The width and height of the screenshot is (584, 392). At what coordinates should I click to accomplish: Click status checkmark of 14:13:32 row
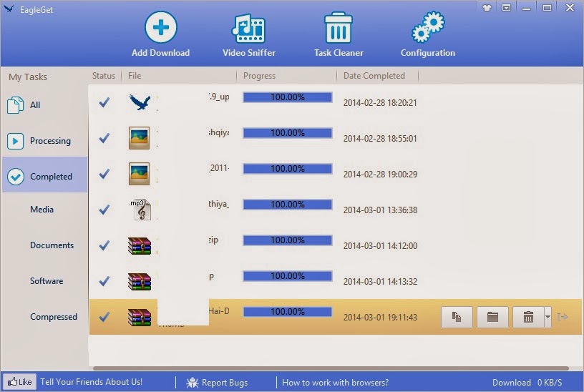pos(104,281)
